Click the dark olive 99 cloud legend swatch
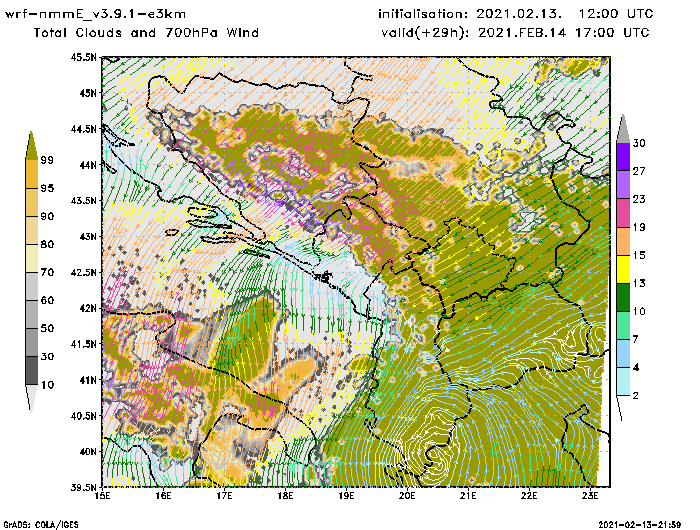 [32, 146]
